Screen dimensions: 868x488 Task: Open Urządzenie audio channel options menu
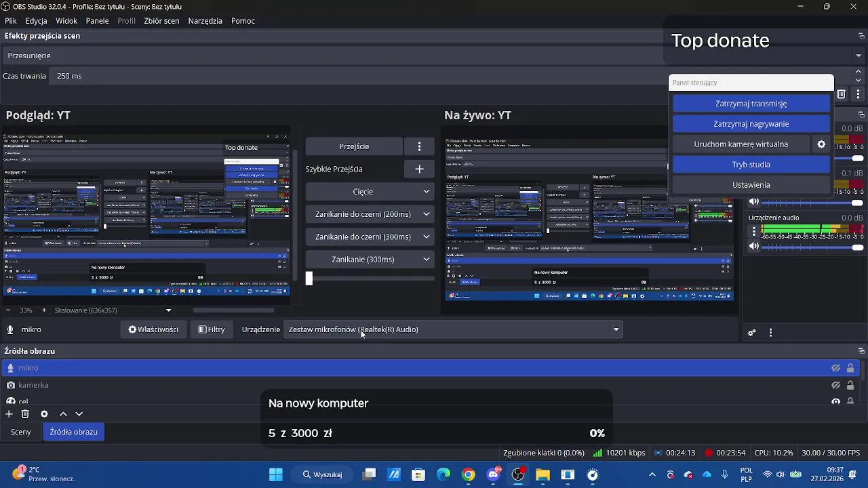pyautogui.click(x=753, y=231)
